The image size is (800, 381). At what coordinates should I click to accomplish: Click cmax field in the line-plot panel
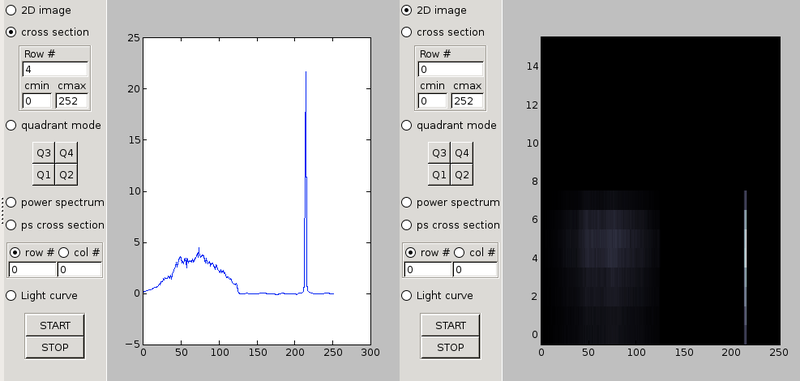72,101
